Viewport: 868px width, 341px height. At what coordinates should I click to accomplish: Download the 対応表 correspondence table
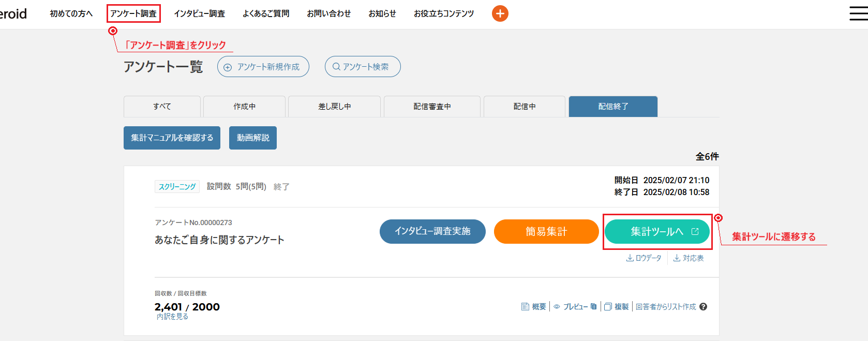click(x=689, y=258)
